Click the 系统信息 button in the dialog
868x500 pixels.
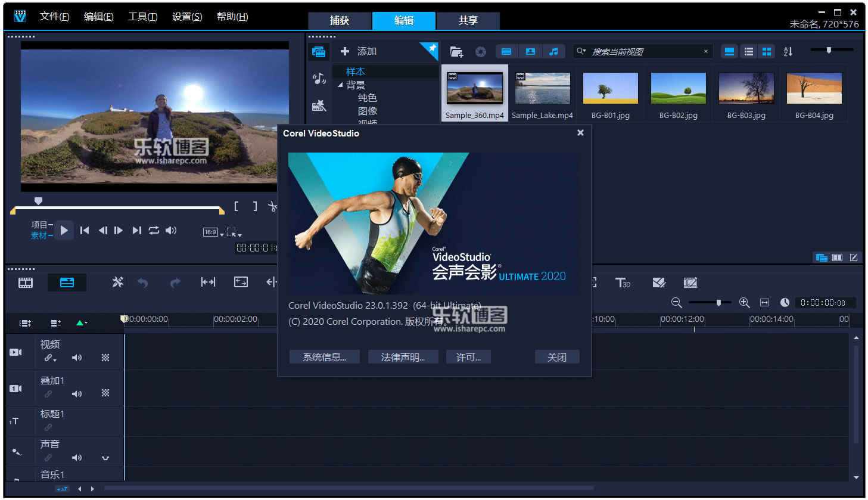(x=324, y=356)
